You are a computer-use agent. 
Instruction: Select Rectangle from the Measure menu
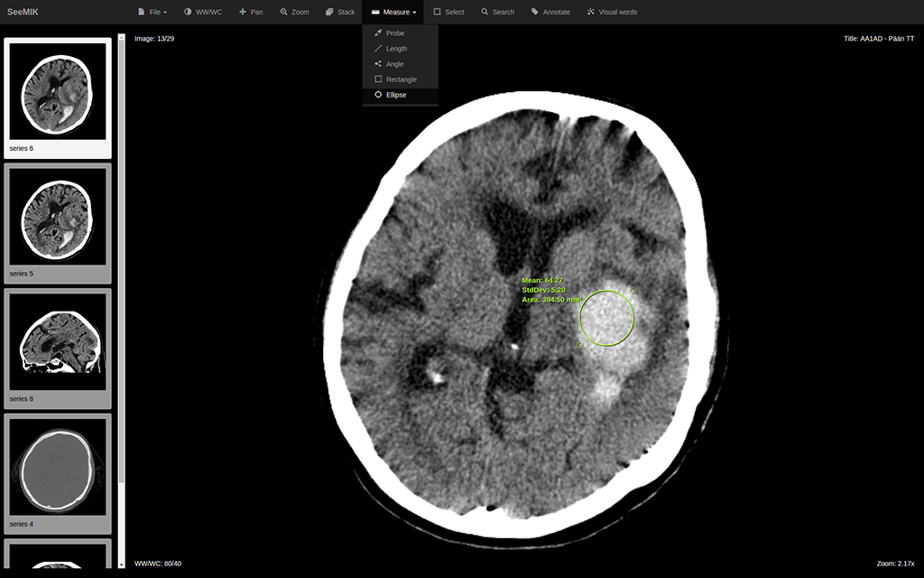tap(401, 79)
